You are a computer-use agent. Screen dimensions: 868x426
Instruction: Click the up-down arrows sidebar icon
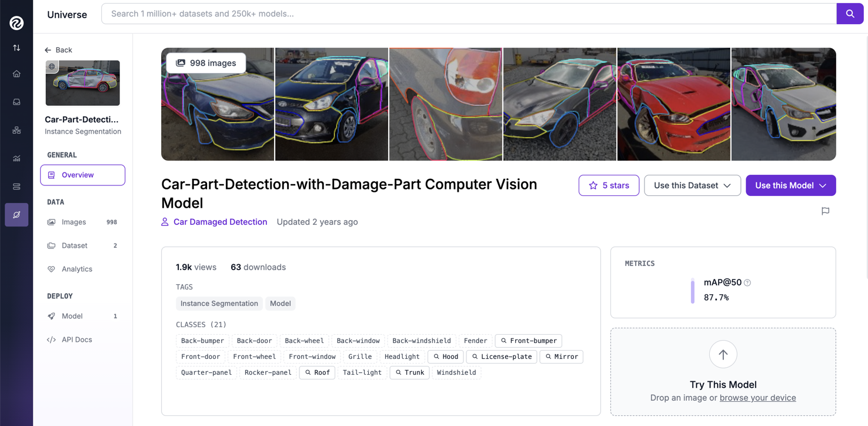[16, 48]
